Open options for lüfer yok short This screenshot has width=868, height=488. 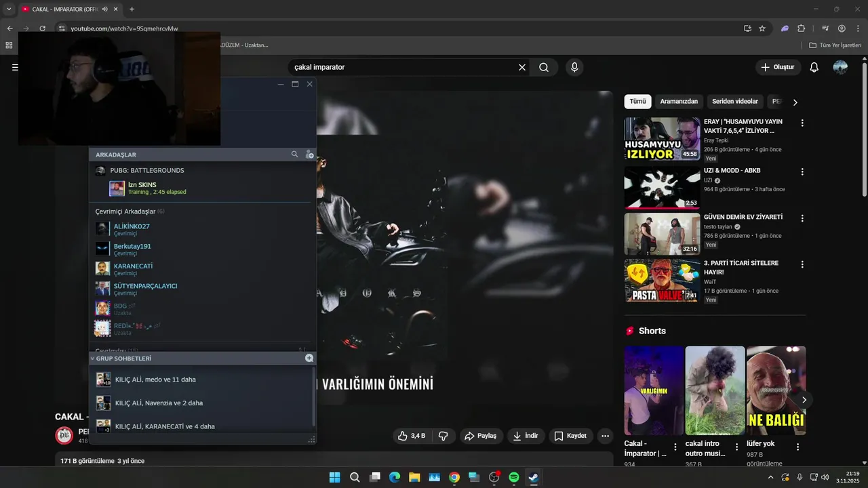[x=797, y=447]
